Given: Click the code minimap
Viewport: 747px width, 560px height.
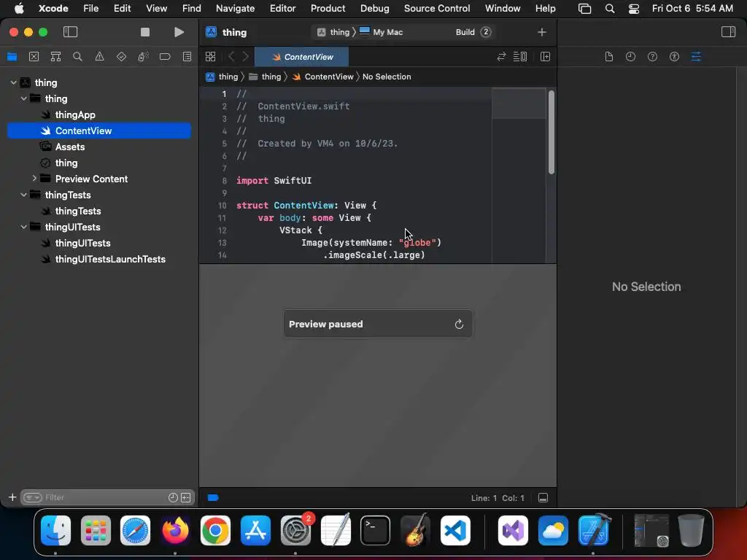Looking at the screenshot, I should click(x=519, y=174).
